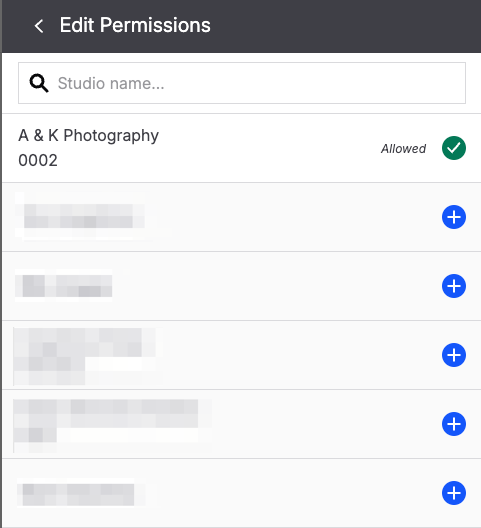This screenshot has height=528, width=481.
Task: Toggle the green Allowed checkmark for A & K Photography
Action: pyautogui.click(x=454, y=148)
